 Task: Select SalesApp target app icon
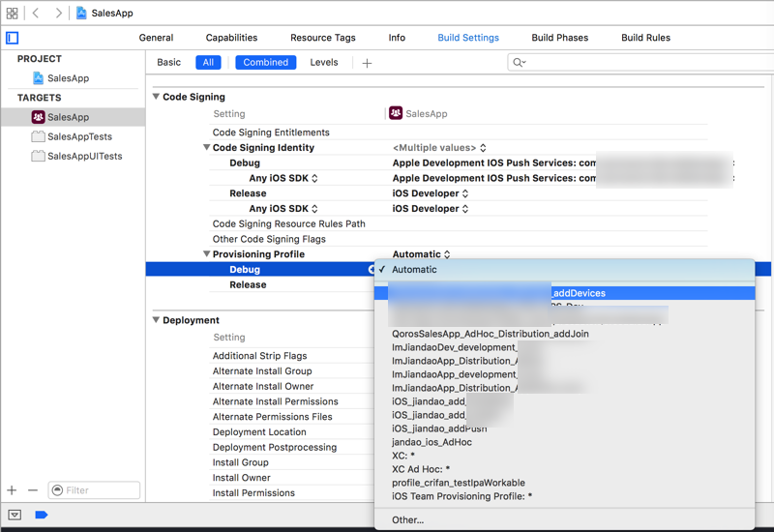[38, 117]
